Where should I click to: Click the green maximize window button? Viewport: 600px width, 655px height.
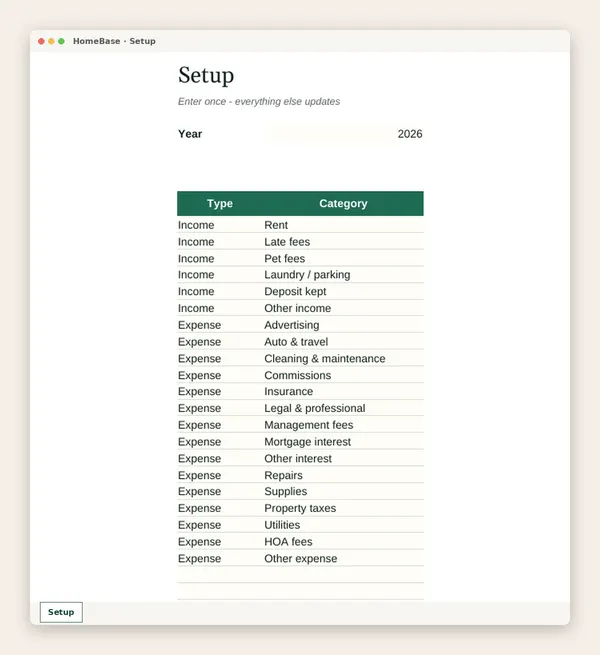(61, 41)
